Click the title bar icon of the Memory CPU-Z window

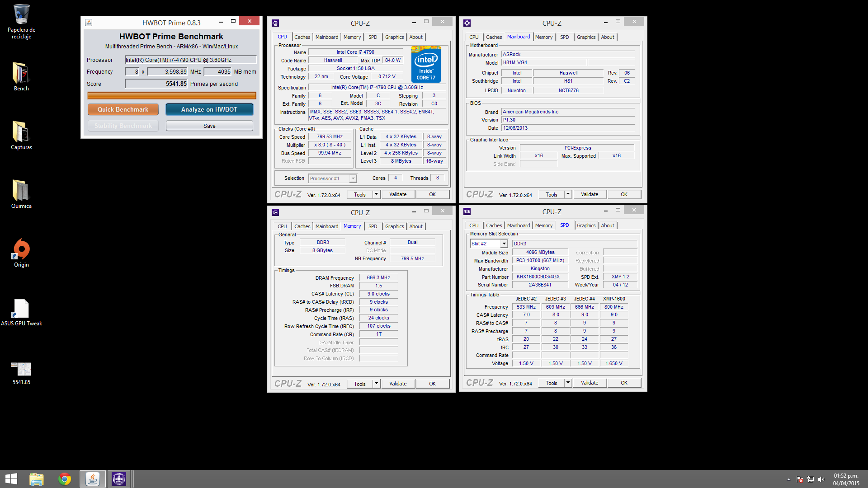tap(275, 212)
